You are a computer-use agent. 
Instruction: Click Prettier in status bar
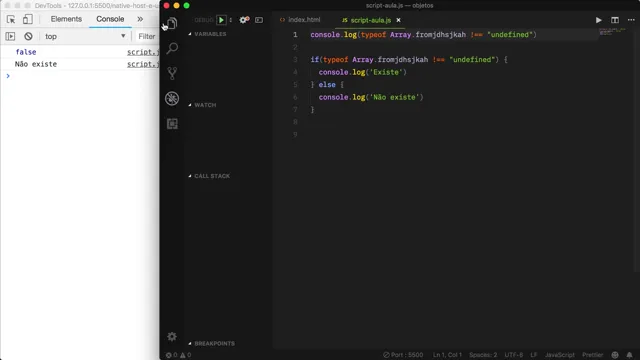click(592, 355)
